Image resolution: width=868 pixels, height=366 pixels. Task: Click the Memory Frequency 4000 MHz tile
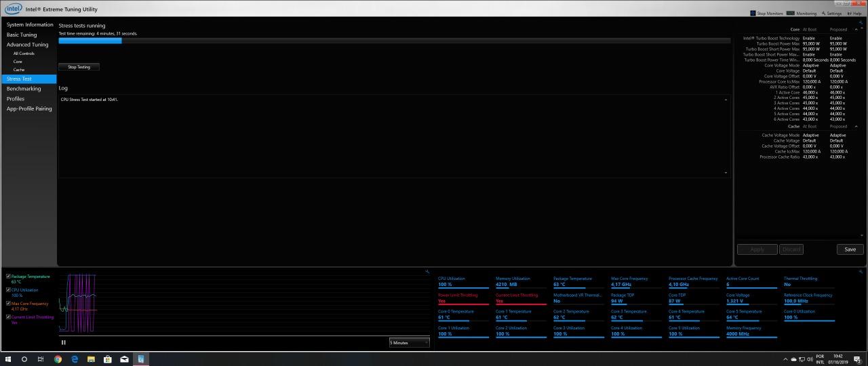(x=751, y=331)
